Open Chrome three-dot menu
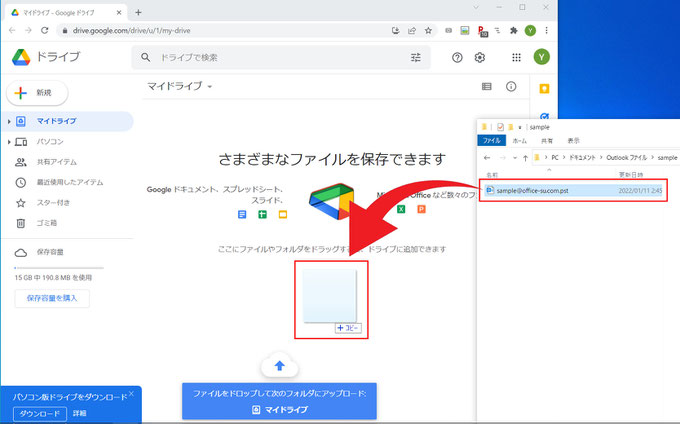 (546, 30)
